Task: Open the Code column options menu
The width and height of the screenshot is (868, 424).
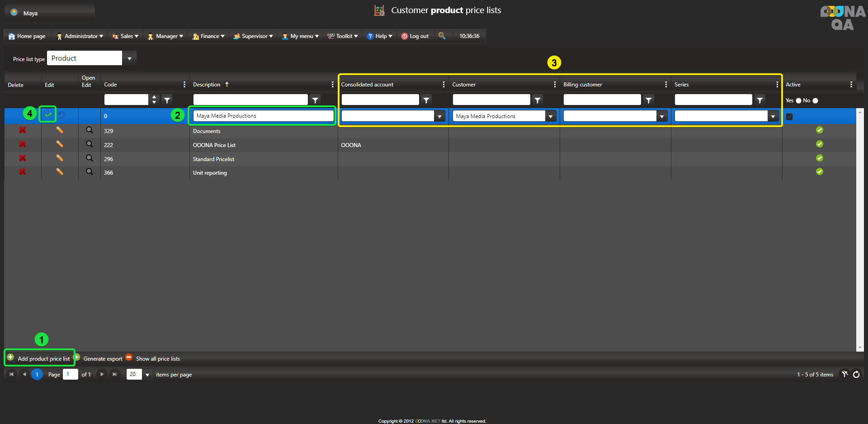Action: pos(184,85)
